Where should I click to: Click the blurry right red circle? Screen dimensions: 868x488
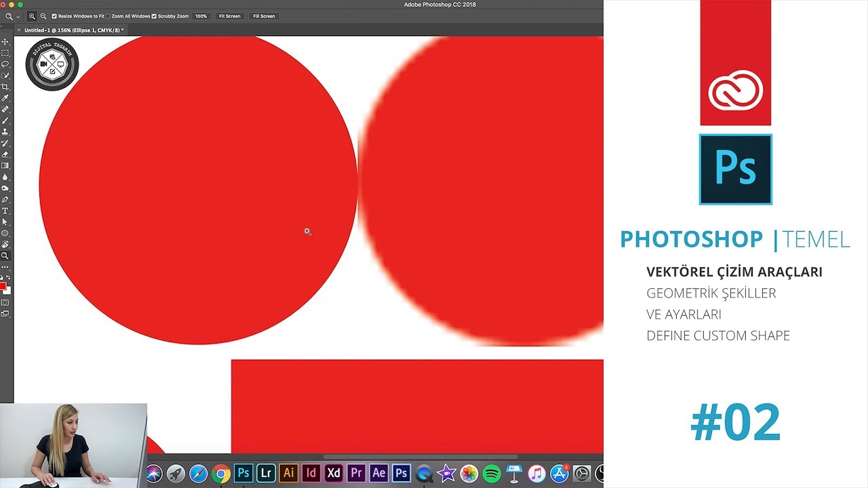(480, 190)
